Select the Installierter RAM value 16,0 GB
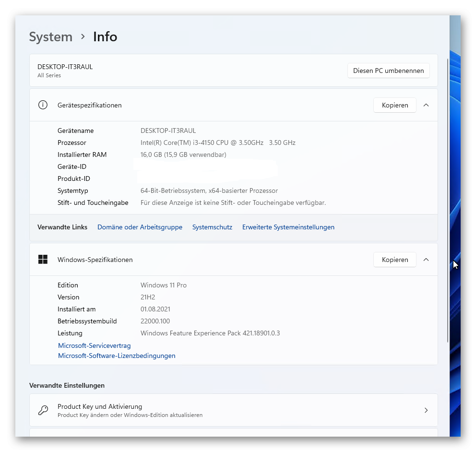This screenshot has height=452, width=476. pyautogui.click(x=183, y=155)
